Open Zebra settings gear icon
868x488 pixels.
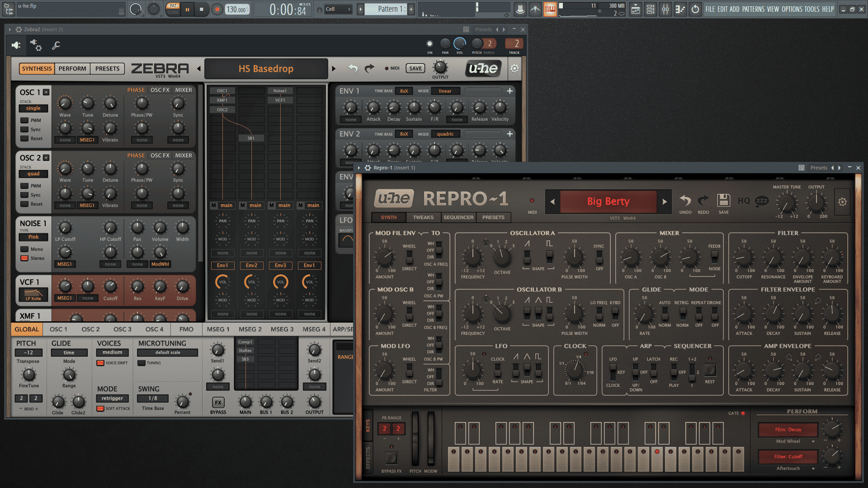point(514,69)
